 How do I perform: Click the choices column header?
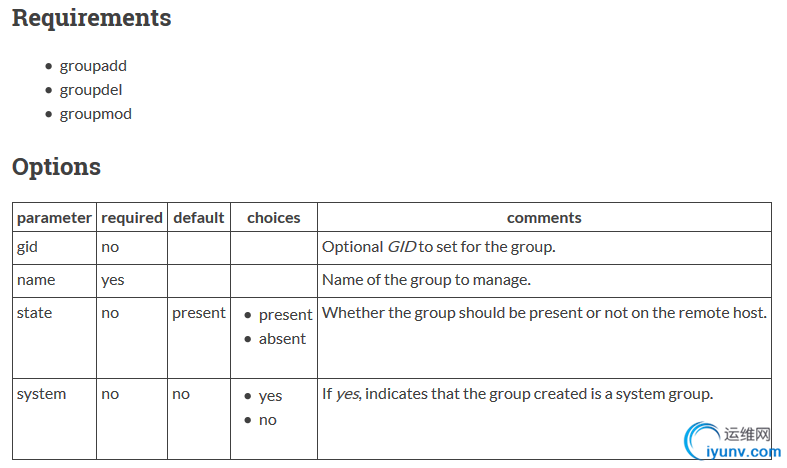click(274, 217)
